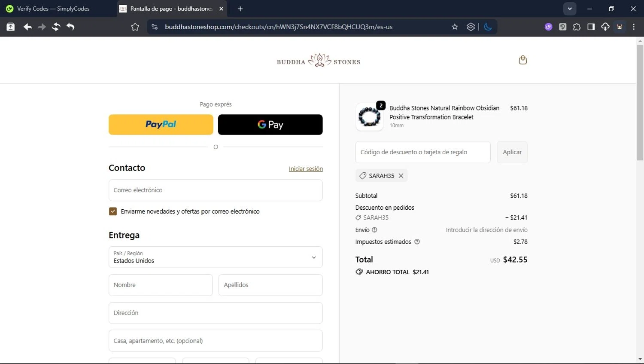Click the scrollbar down arrow
This screenshot has height=364, width=644.
coord(640,359)
